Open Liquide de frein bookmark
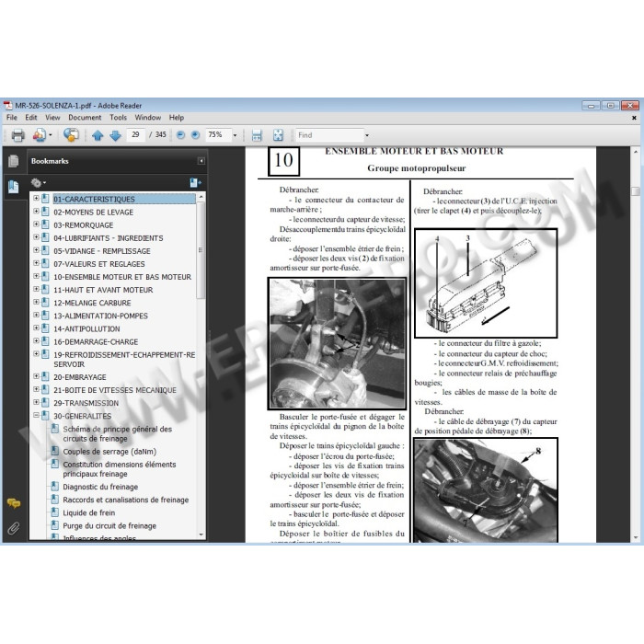The width and height of the screenshot is (644, 644). [88, 512]
